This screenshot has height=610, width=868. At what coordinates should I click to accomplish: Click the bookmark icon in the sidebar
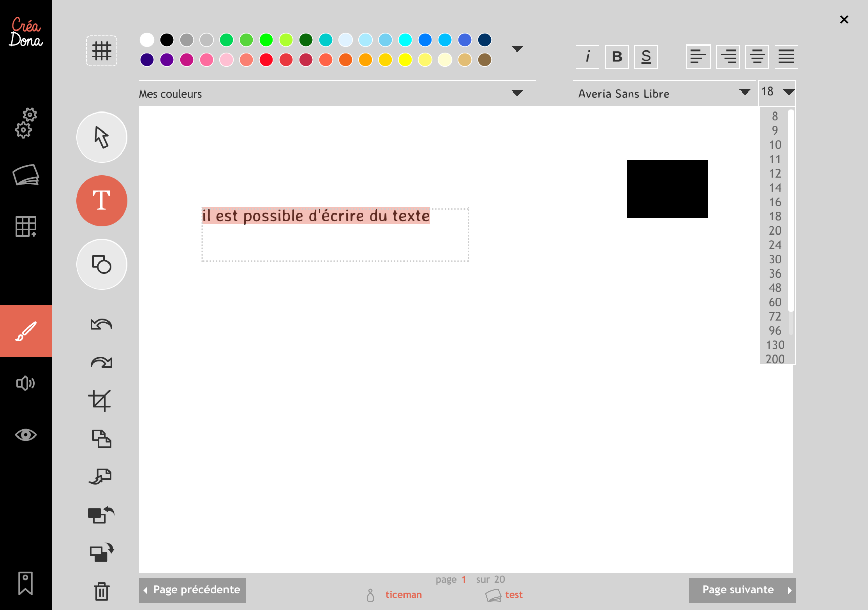point(25,583)
